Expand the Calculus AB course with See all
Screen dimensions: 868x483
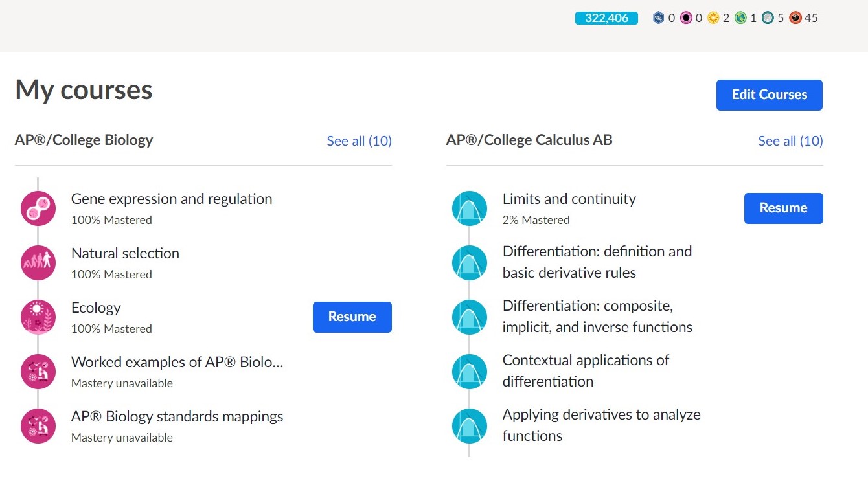(x=790, y=141)
